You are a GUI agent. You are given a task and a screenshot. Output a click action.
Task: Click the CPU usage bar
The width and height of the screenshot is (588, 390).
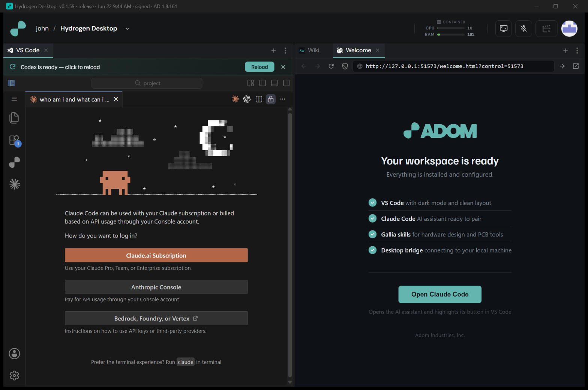[451, 28]
